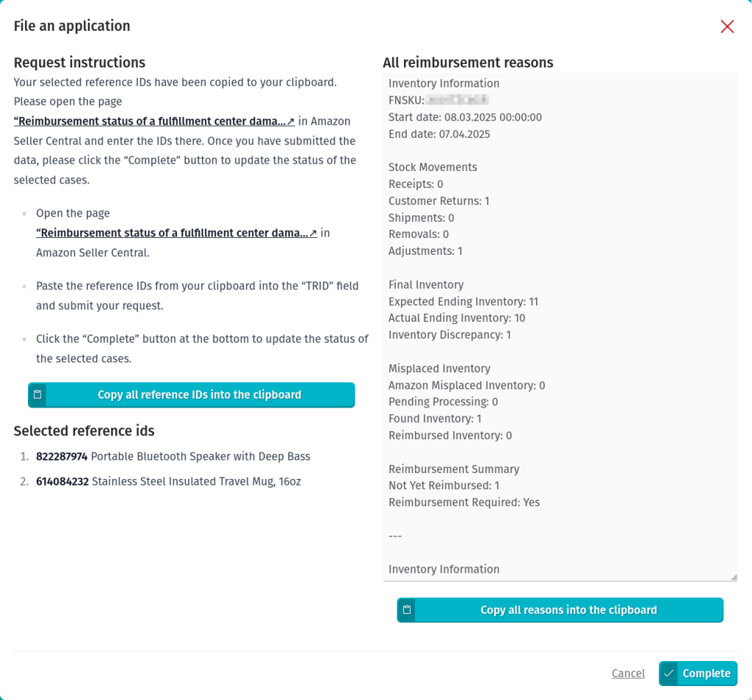The image size is (752, 700).
Task: Click the checkmark icon inside the Complete button
Action: tap(668, 674)
